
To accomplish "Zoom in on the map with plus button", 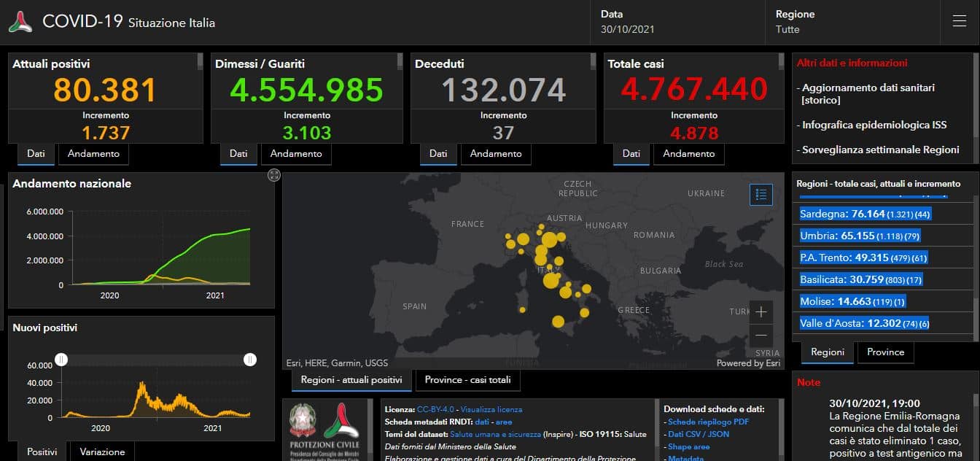I will 761,312.
